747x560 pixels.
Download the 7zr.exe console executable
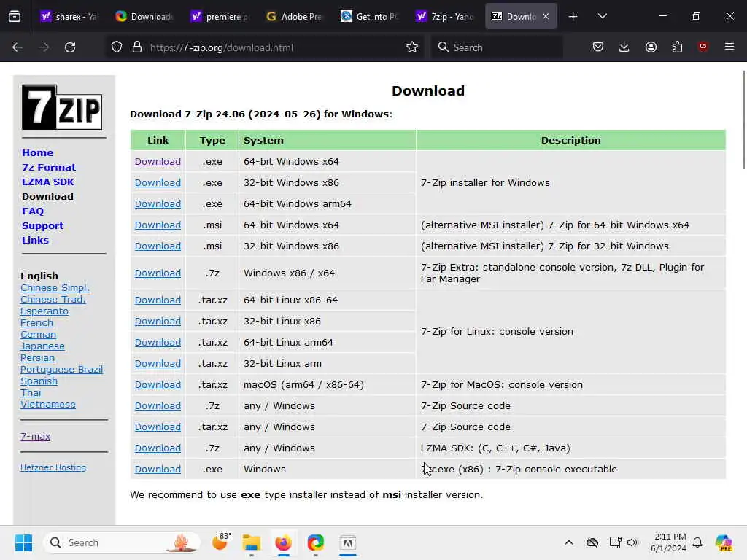click(158, 469)
